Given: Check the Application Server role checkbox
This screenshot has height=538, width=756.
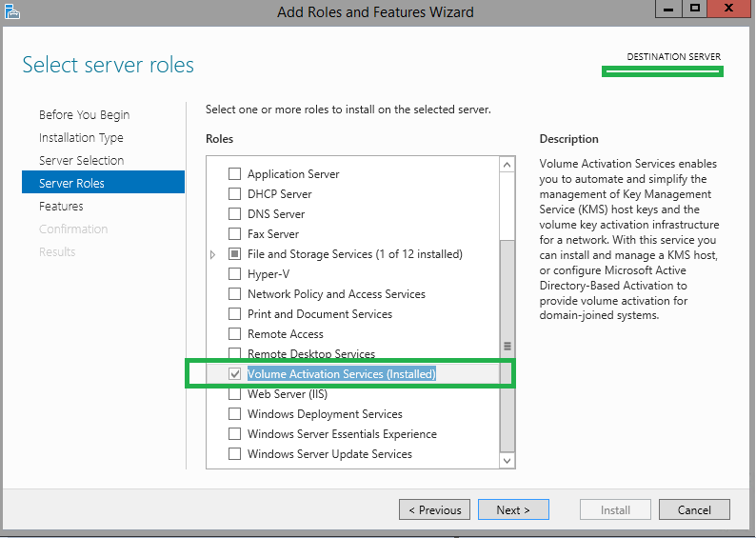Looking at the screenshot, I should click(x=234, y=174).
